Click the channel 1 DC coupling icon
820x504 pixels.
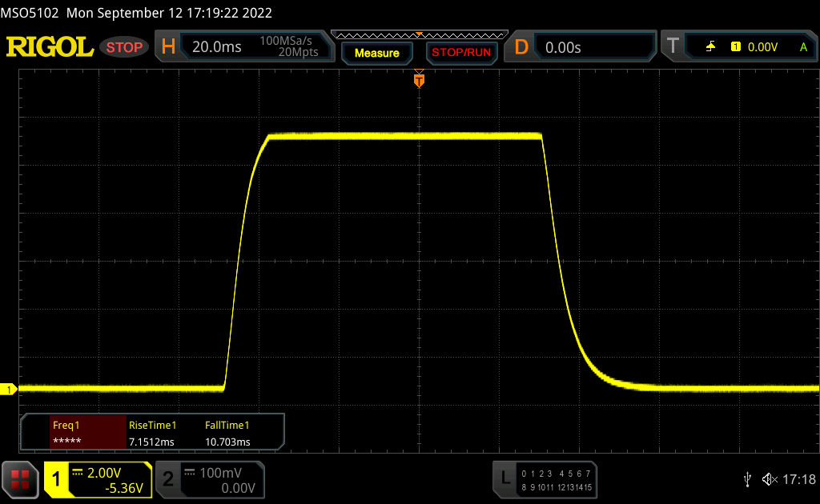78,472
